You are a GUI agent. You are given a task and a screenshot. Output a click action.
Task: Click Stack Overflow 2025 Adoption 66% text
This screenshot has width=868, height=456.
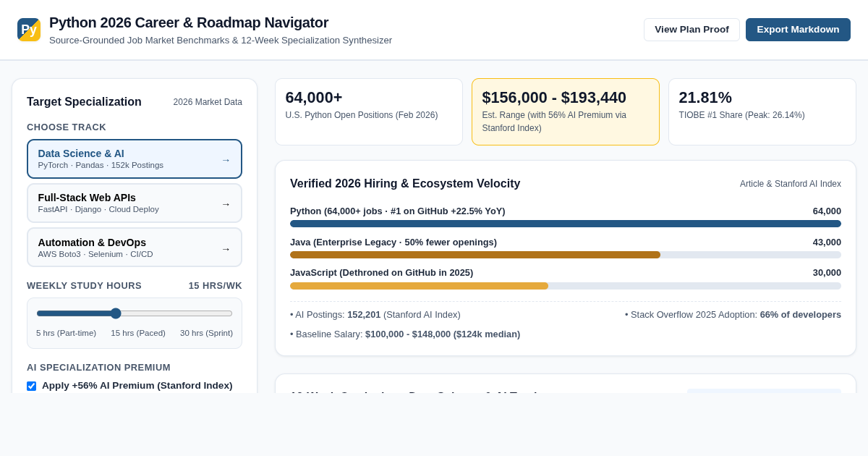click(733, 315)
